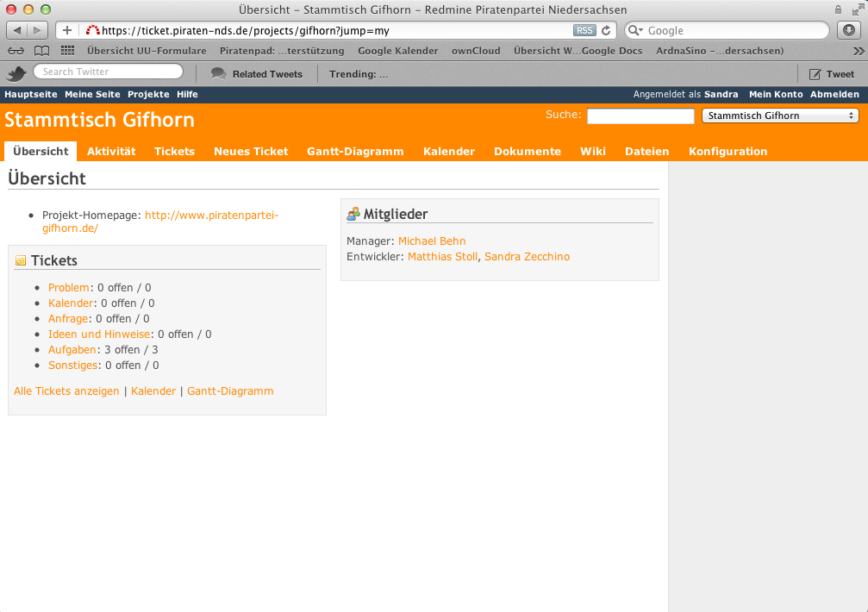Open the Top Sites grid icon

[67, 51]
